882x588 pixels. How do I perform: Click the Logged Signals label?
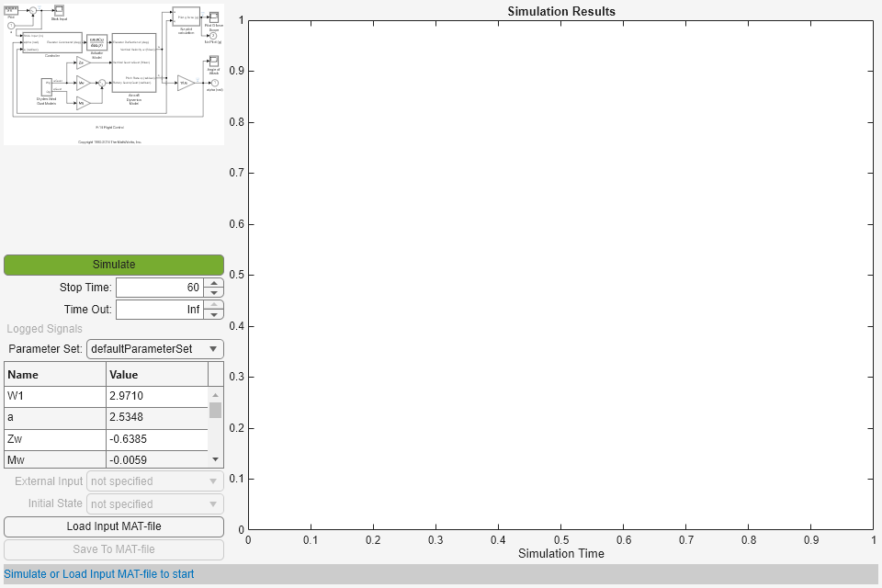(x=44, y=329)
